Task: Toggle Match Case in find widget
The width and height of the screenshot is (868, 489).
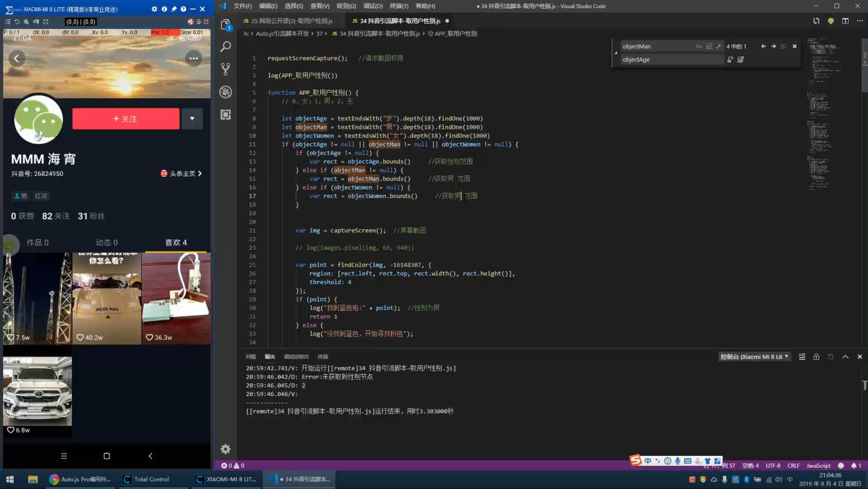Action: [698, 46]
